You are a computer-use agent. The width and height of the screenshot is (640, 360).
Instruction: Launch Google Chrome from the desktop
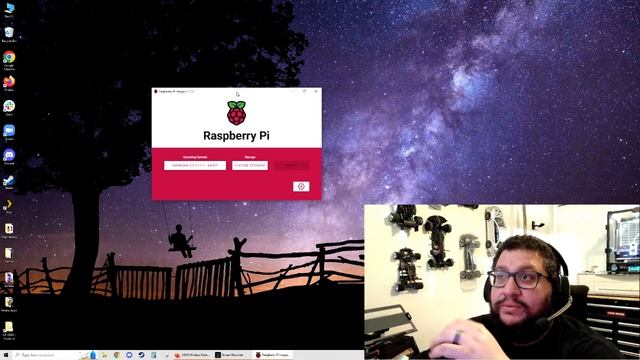click(9, 60)
